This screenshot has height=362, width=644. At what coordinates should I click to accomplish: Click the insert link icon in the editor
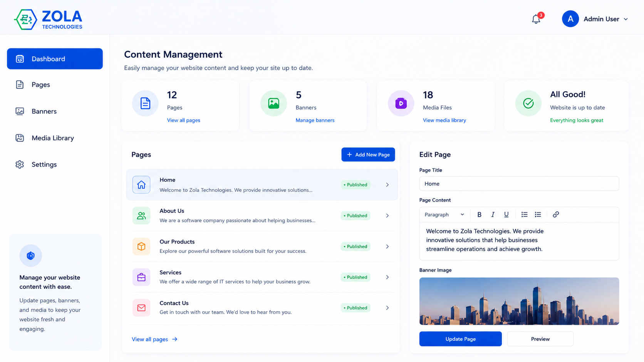pos(555,215)
